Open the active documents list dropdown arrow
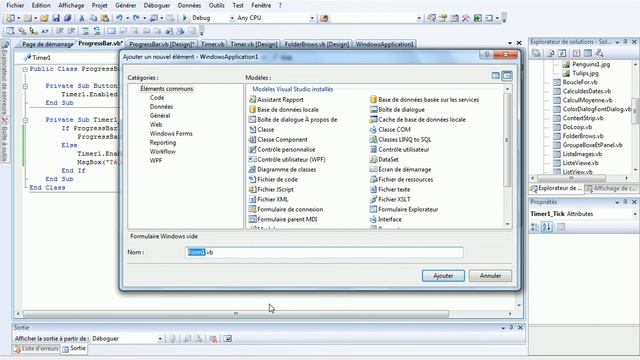The image size is (640, 360). pyautogui.click(x=510, y=43)
